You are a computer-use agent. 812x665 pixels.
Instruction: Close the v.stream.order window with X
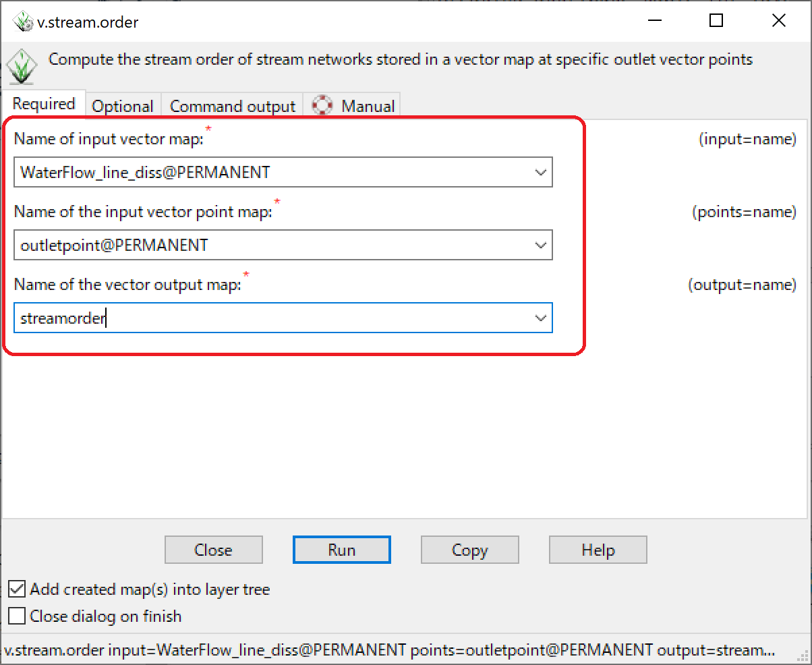[x=778, y=21]
